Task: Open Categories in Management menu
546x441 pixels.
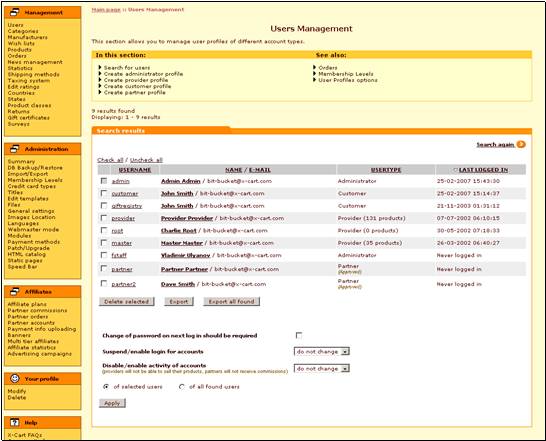Action: 23,31
